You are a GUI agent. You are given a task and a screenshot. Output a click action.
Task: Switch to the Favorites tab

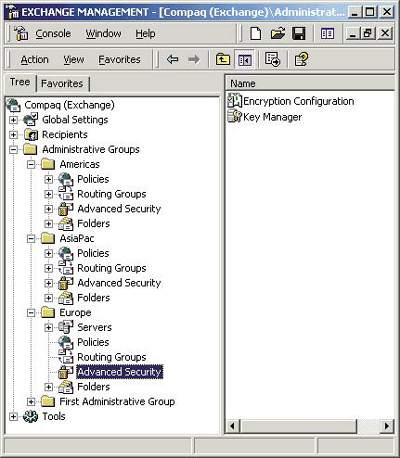click(x=62, y=83)
